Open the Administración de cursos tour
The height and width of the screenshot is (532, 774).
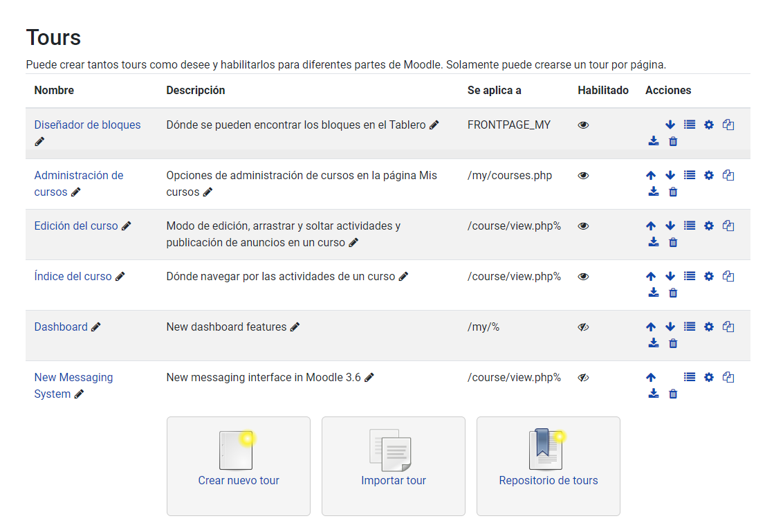[78, 176]
